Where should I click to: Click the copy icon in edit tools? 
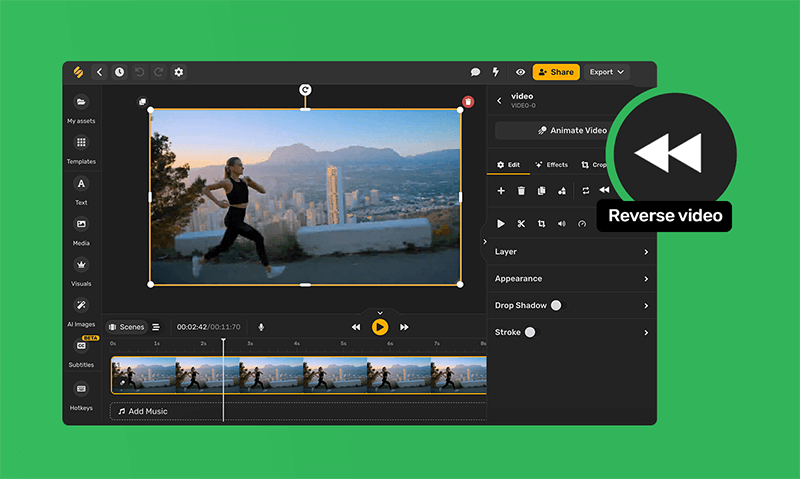[x=541, y=191]
